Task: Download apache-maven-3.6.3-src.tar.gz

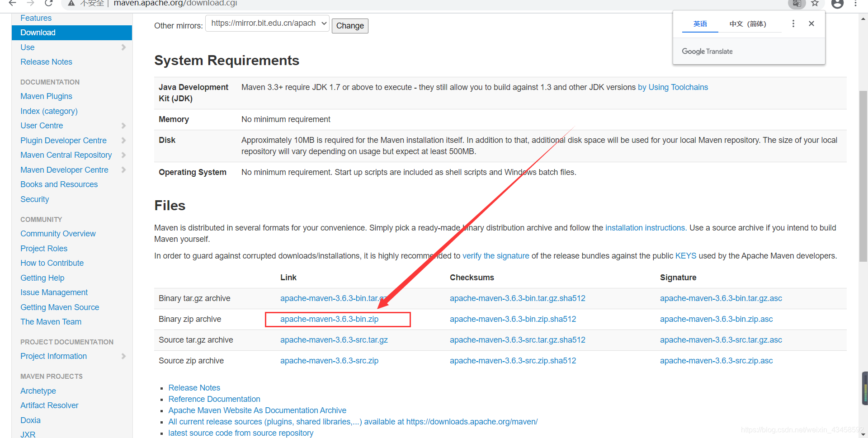Action: [x=334, y=340]
